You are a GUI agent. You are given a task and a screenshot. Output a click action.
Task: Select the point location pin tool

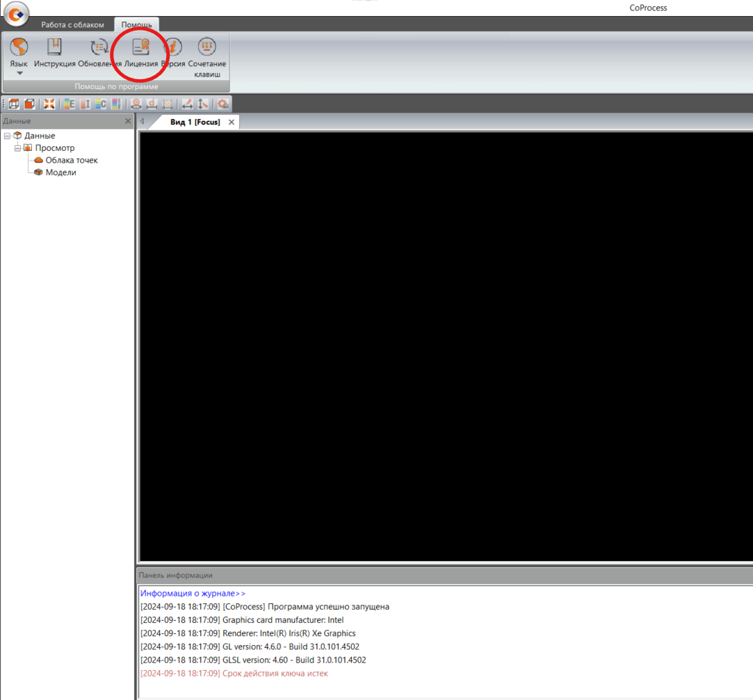pyautogui.click(x=136, y=104)
